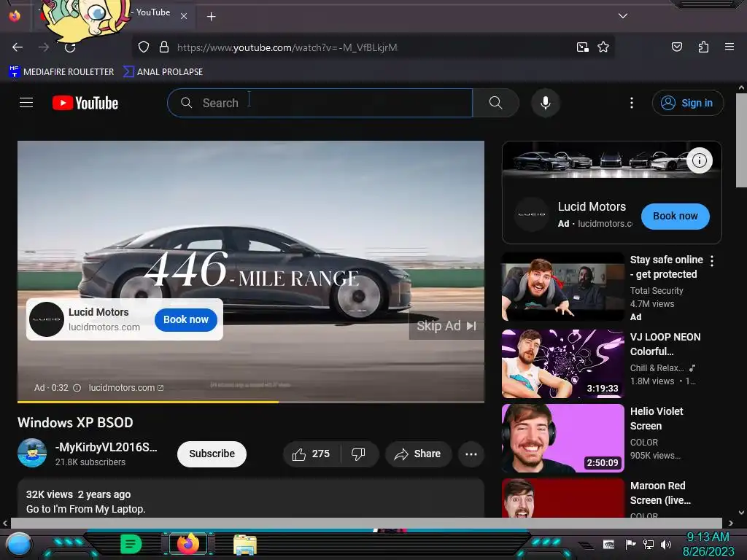Click the yellow ad progress bar
The width and height of the screenshot is (747, 560).
point(147,402)
